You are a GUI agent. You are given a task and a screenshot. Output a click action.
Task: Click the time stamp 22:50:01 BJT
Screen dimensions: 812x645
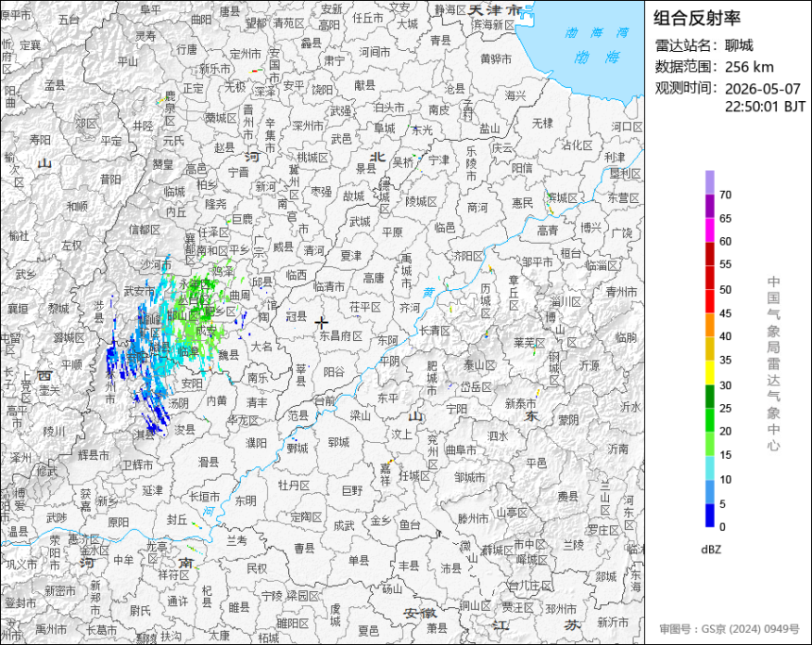click(765, 106)
